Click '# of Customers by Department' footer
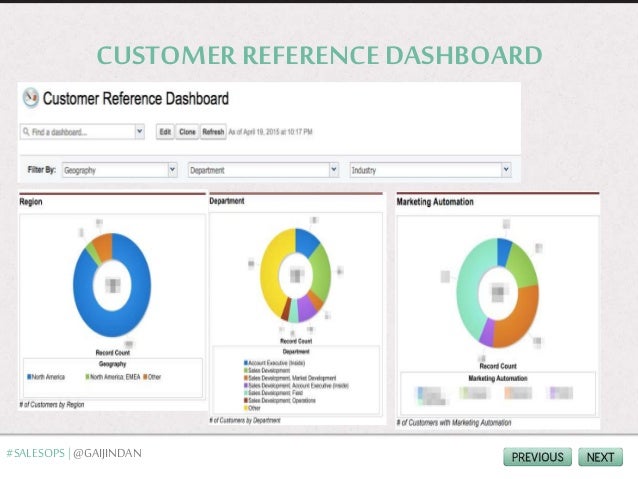The image size is (638, 479). (x=245, y=420)
